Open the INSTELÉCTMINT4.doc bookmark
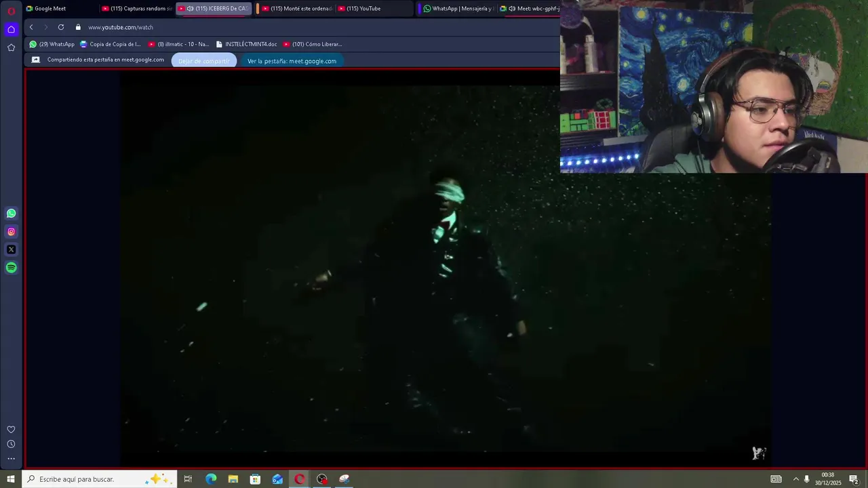868x488 pixels. click(x=246, y=44)
